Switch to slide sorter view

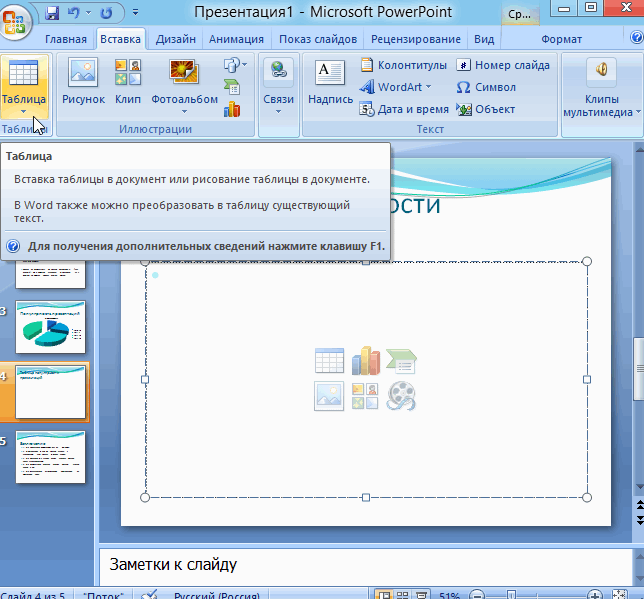click(x=402, y=594)
